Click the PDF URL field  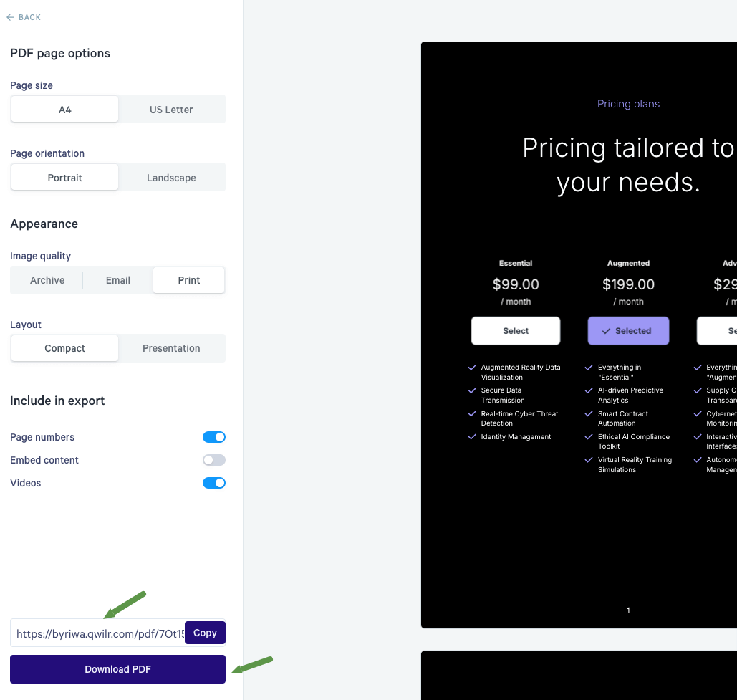pos(97,633)
